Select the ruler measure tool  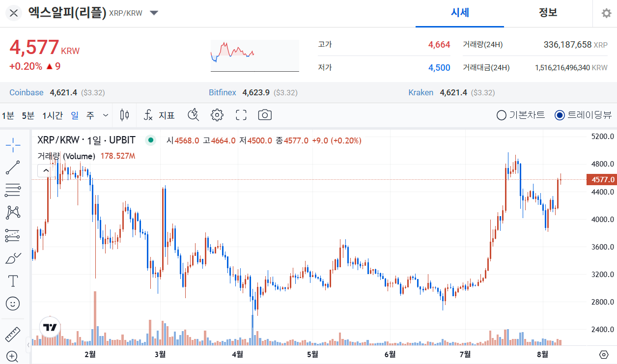[13, 334]
